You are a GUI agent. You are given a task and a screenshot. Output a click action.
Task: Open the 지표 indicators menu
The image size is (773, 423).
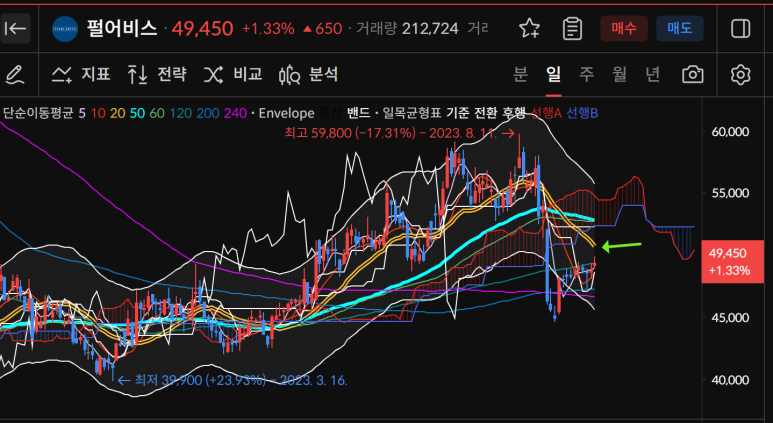coord(81,74)
